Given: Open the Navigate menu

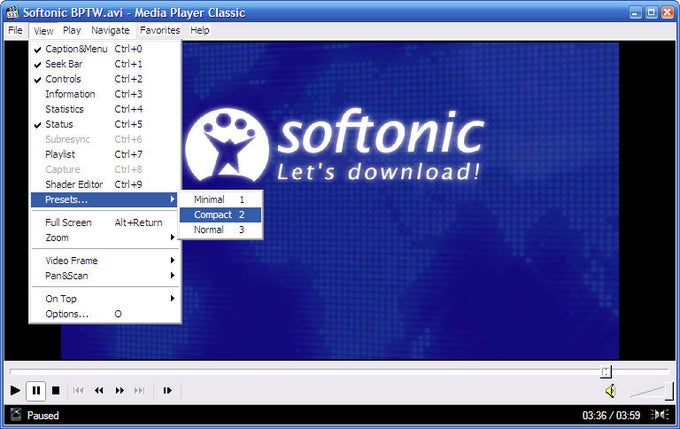Looking at the screenshot, I should (110, 30).
